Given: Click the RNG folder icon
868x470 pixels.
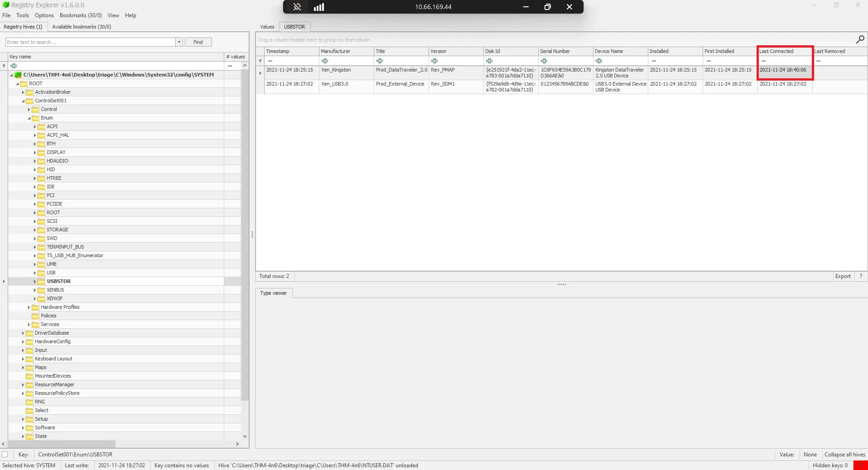Looking at the screenshot, I should click(30, 402).
